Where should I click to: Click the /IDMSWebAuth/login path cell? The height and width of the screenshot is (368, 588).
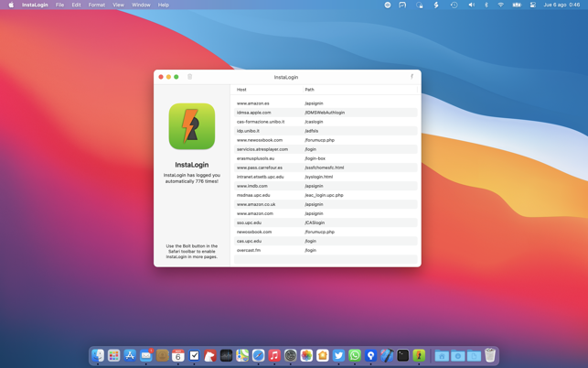325,113
